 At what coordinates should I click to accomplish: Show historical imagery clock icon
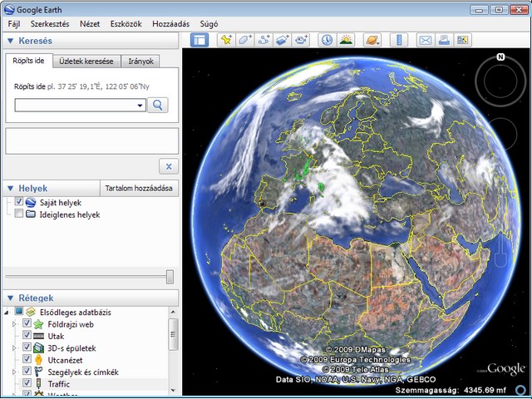327,40
